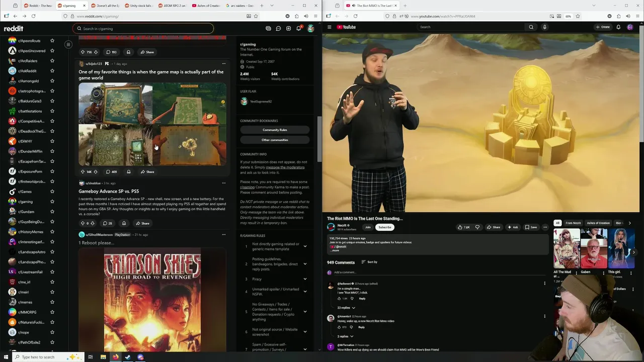The height and width of the screenshot is (362, 644).
Task: Toggle favorite star for r/PathOfExile2
Action: point(52,342)
